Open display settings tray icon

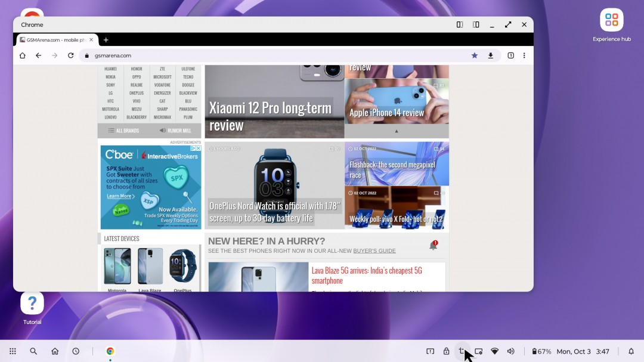click(478, 351)
